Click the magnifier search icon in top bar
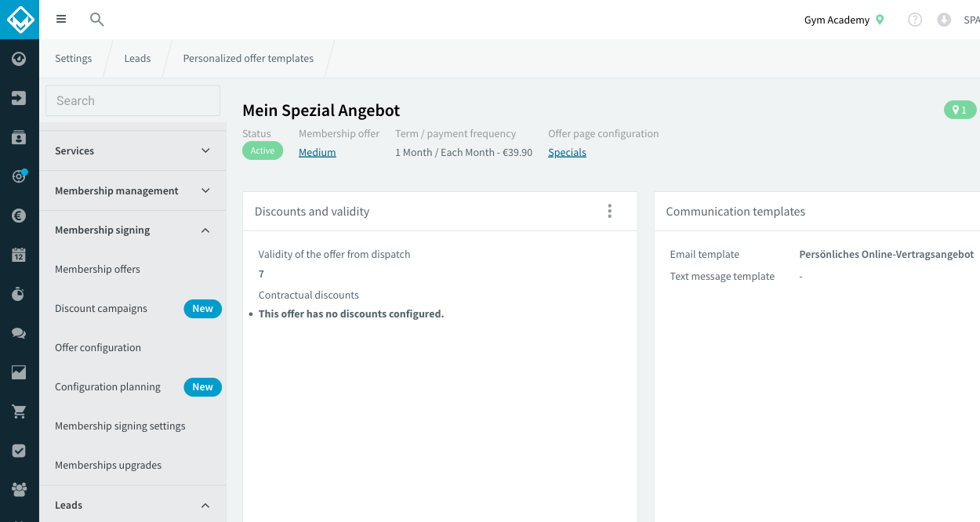 pos(96,20)
